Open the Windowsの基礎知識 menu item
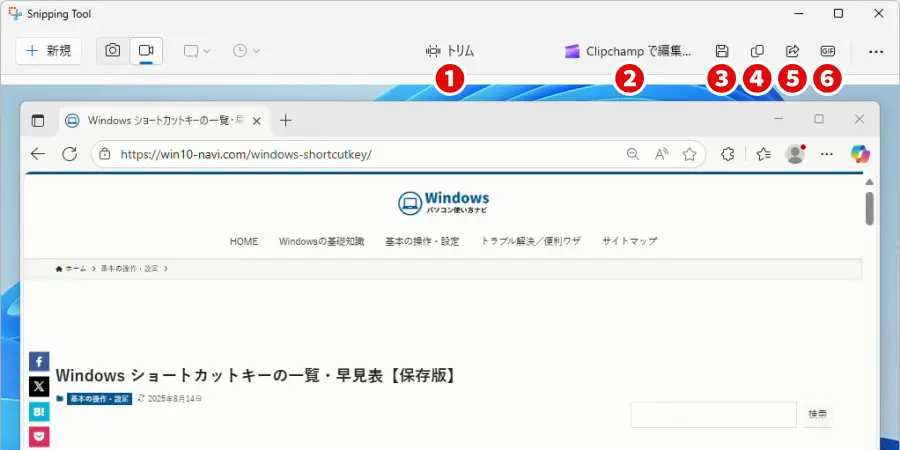 (321, 241)
